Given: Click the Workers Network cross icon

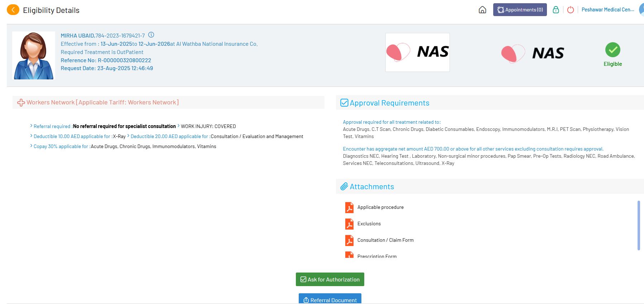Looking at the screenshot, I should pos(21,103).
